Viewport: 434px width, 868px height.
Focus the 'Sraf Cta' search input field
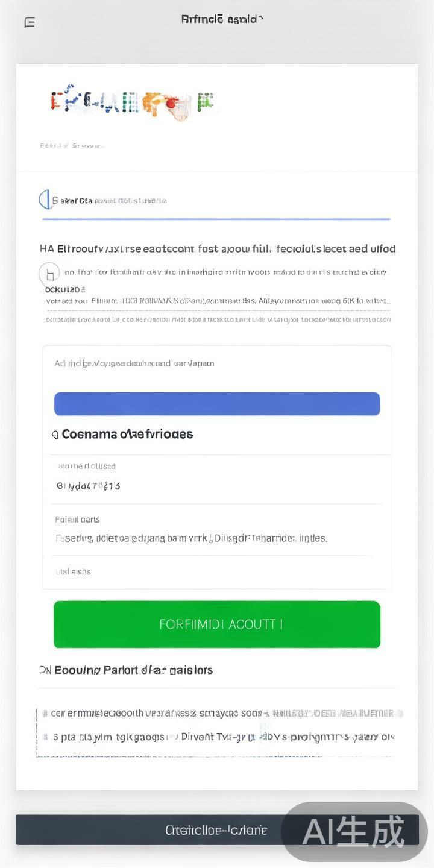(x=217, y=201)
